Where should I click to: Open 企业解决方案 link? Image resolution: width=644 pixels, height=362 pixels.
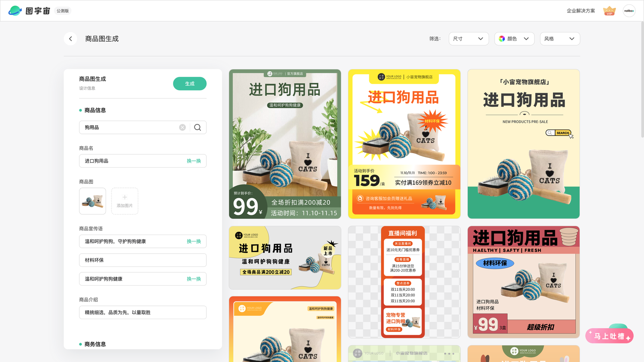point(580,11)
